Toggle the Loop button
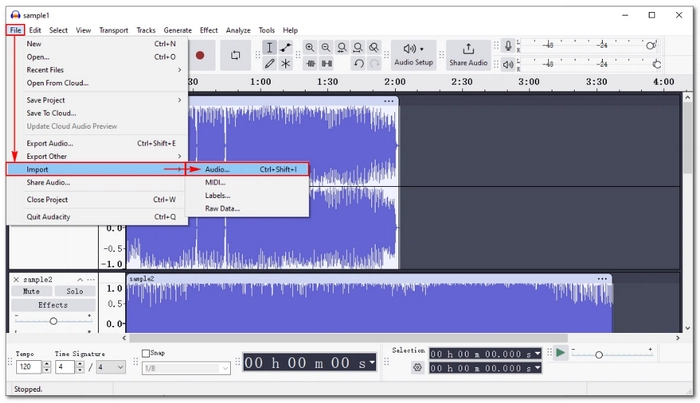This screenshot has height=403, width=700. [235, 55]
